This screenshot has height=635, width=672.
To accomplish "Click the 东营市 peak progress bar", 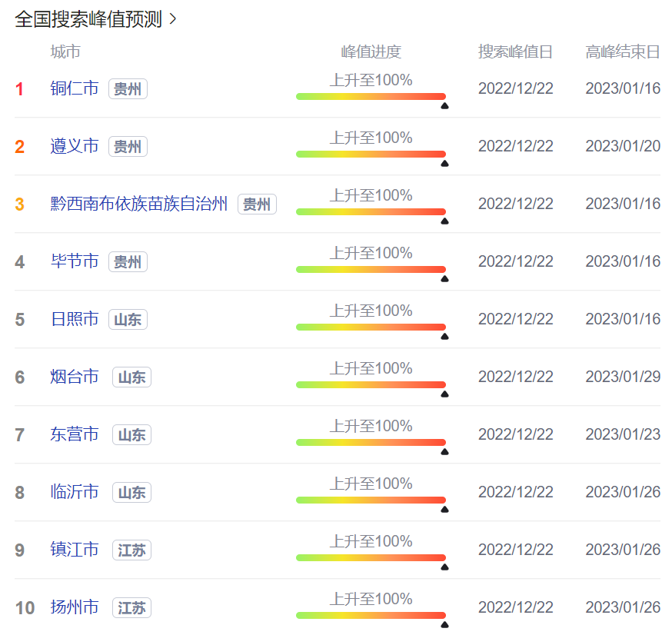I will click(x=371, y=442).
